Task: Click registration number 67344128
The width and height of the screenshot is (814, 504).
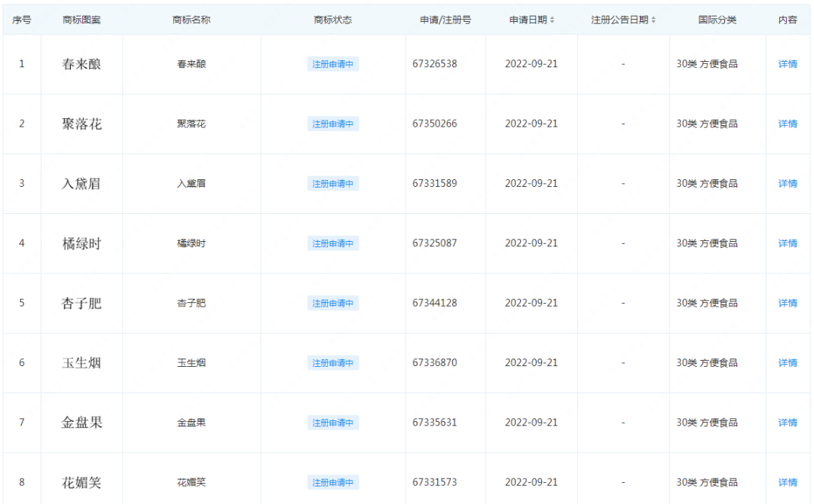Action: coord(435,303)
